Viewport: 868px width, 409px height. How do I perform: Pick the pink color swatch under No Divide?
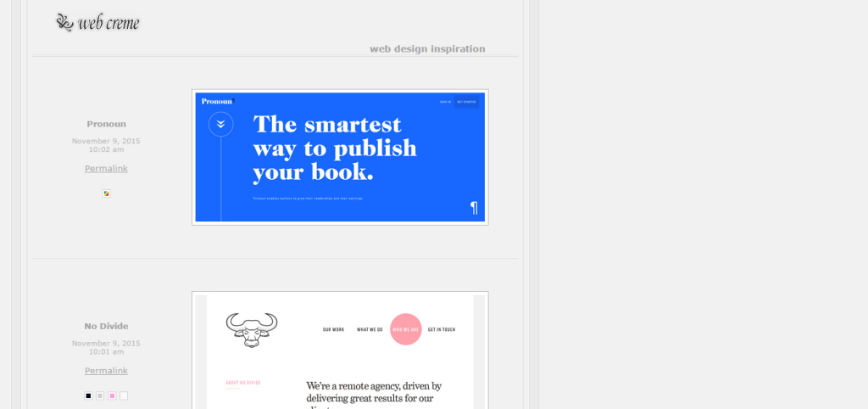coord(112,395)
